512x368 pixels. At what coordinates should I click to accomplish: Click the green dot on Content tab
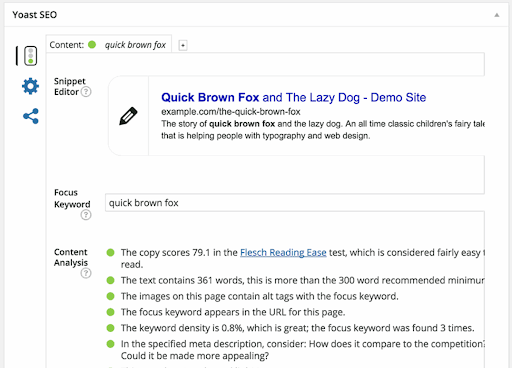92,44
